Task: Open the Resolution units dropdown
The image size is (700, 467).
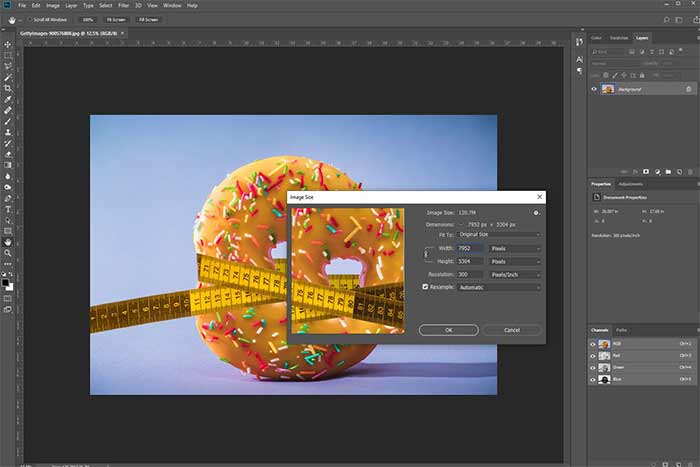Action: pos(515,274)
